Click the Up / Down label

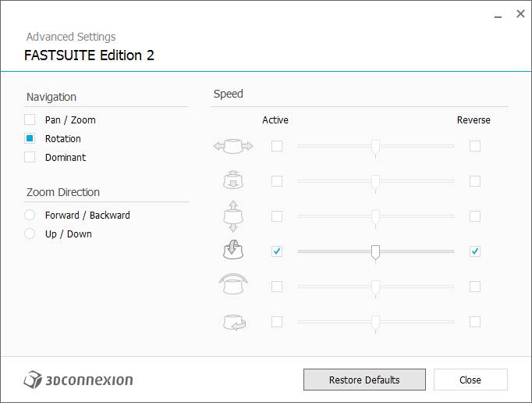coord(69,234)
